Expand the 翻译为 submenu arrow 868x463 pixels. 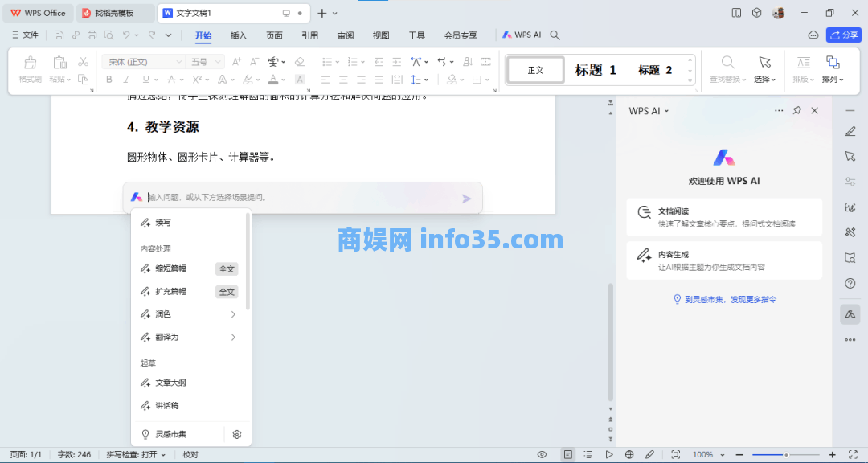coord(233,338)
